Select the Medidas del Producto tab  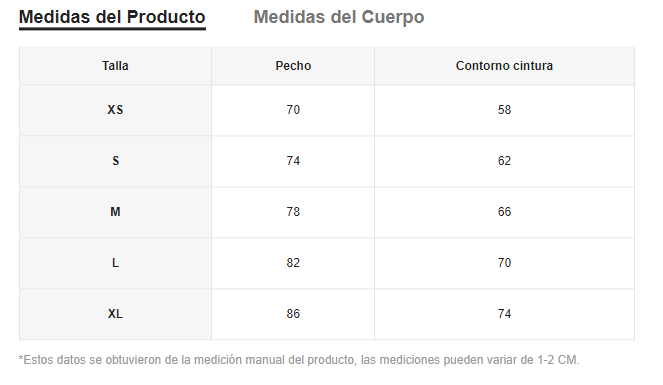pyautogui.click(x=112, y=17)
